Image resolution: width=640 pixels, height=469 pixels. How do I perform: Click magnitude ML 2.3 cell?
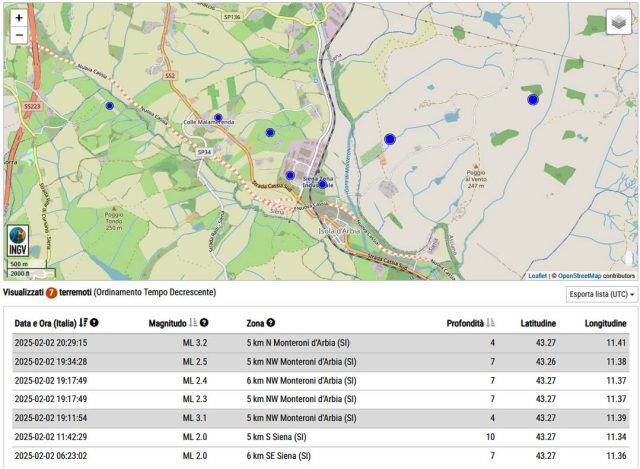coord(195,399)
